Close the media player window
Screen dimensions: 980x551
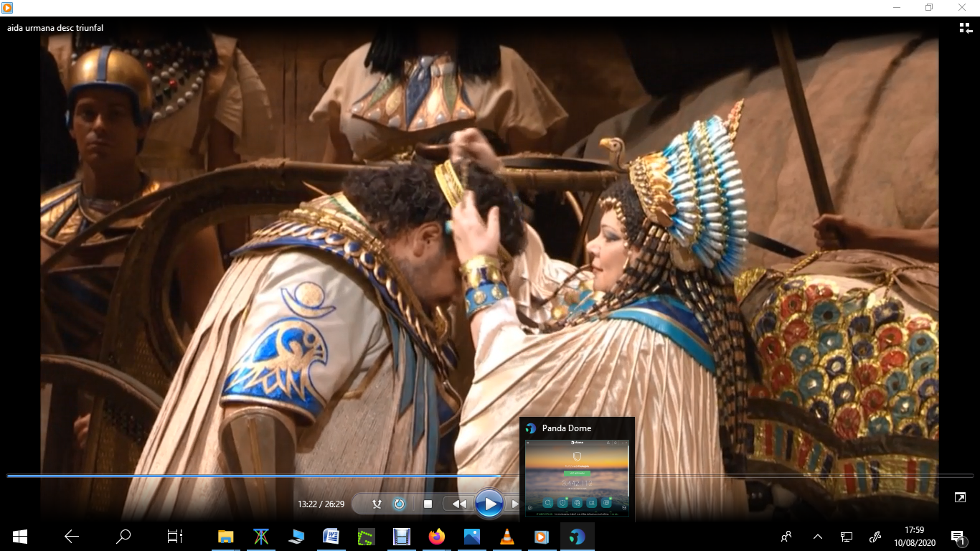(x=962, y=7)
